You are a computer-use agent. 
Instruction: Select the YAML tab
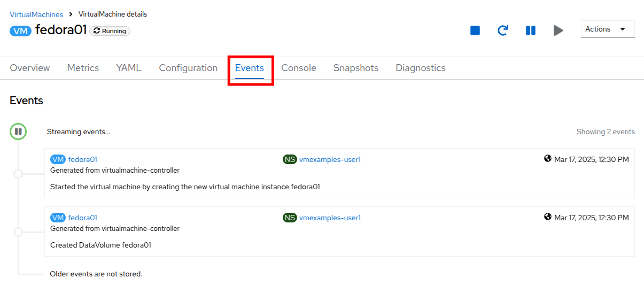[x=129, y=68]
